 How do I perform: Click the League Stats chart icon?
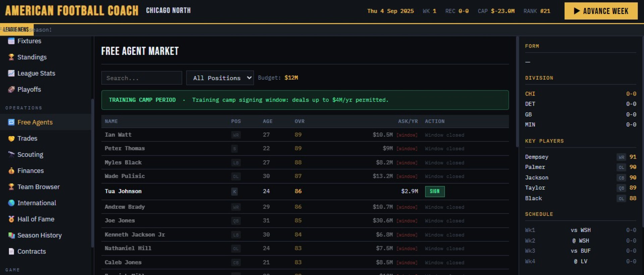11,73
